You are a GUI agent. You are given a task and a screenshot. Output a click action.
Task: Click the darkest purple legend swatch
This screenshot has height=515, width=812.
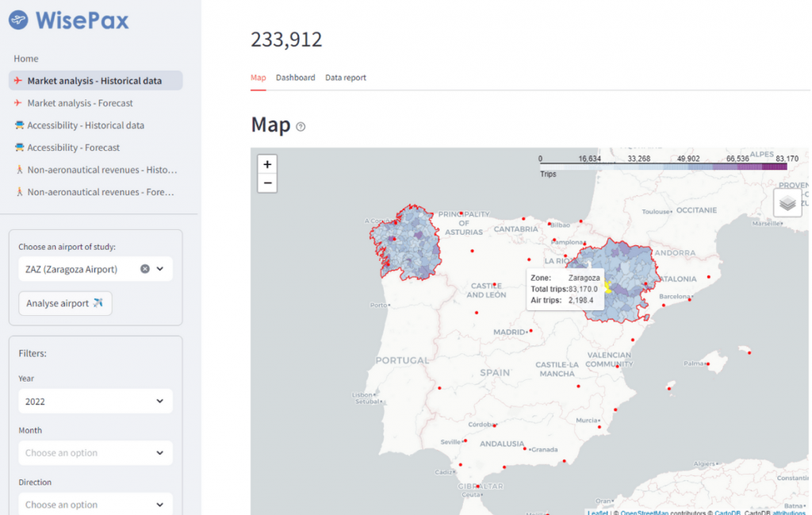click(x=775, y=167)
